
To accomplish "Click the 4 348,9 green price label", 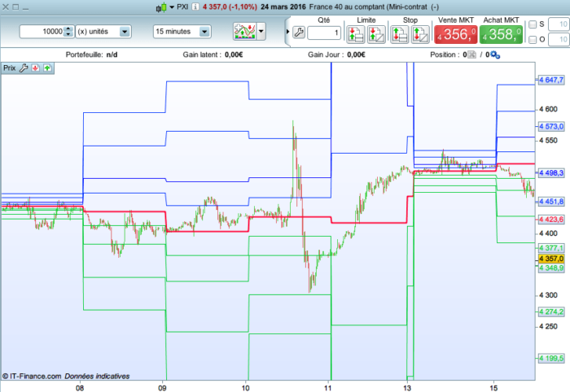I will point(551,268).
